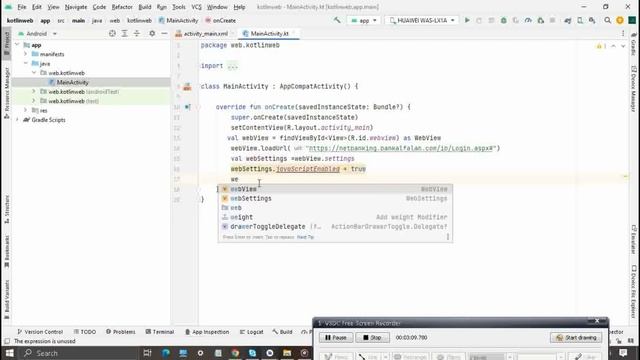Expand Gradle Scripts node
The height and width of the screenshot is (360, 640).
click(17, 120)
